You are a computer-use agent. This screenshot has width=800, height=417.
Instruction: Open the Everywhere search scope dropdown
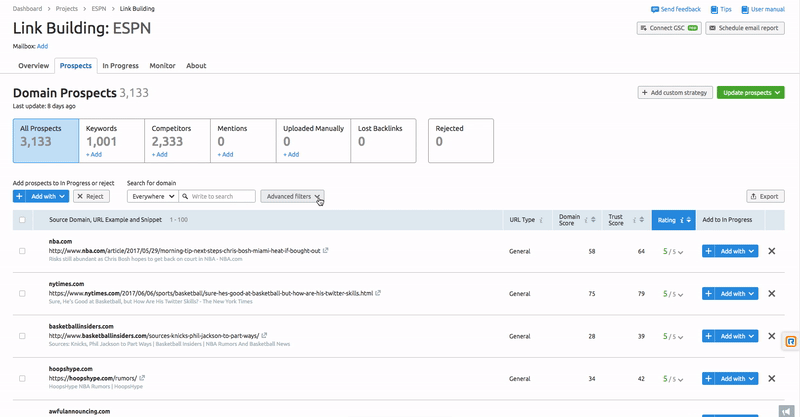coord(153,197)
